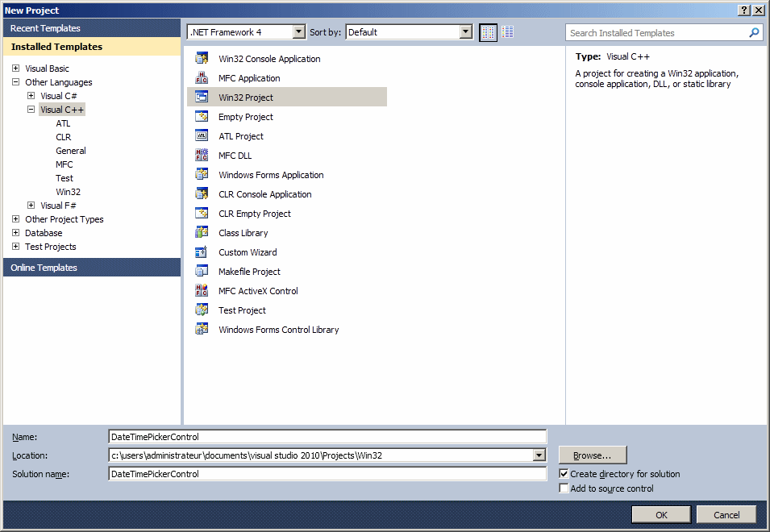Click the Windows Forms Application template icon

click(x=202, y=174)
